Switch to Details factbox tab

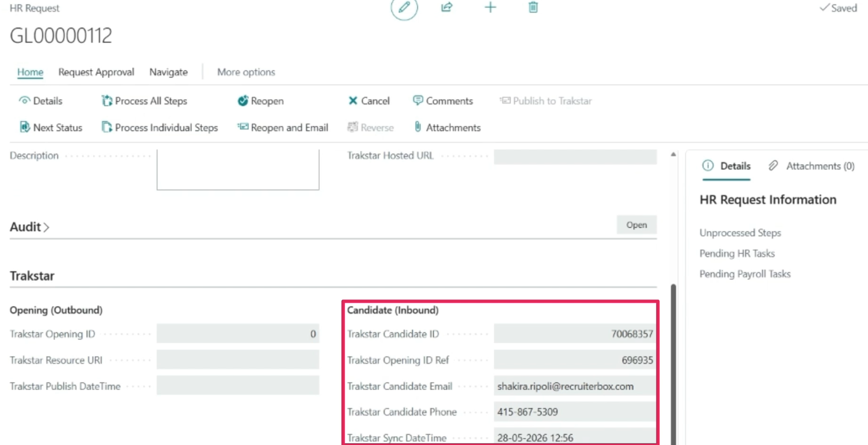(x=726, y=166)
